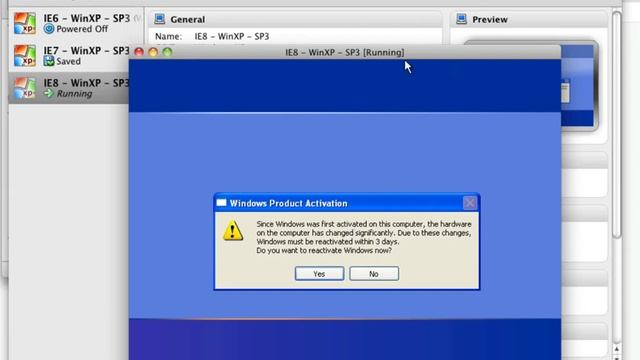Click the General section icon
Image resolution: width=640 pixels, height=360 pixels.
(160, 19)
